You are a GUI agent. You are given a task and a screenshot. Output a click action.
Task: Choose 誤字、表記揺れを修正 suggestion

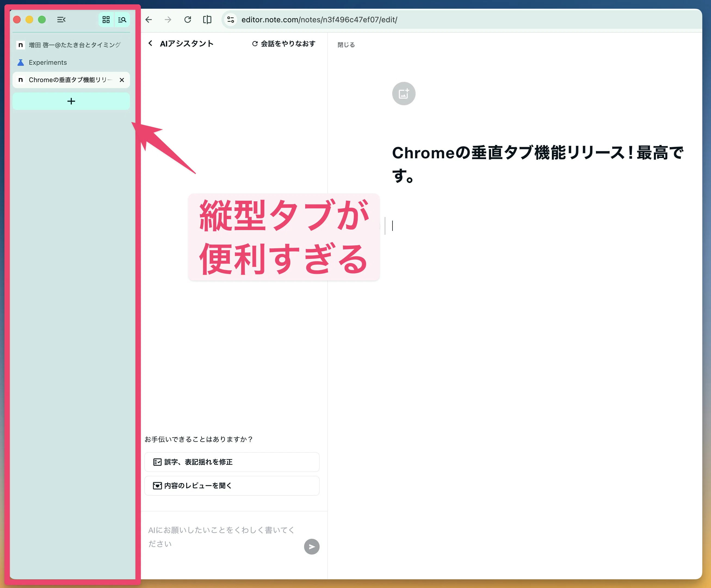point(232,462)
